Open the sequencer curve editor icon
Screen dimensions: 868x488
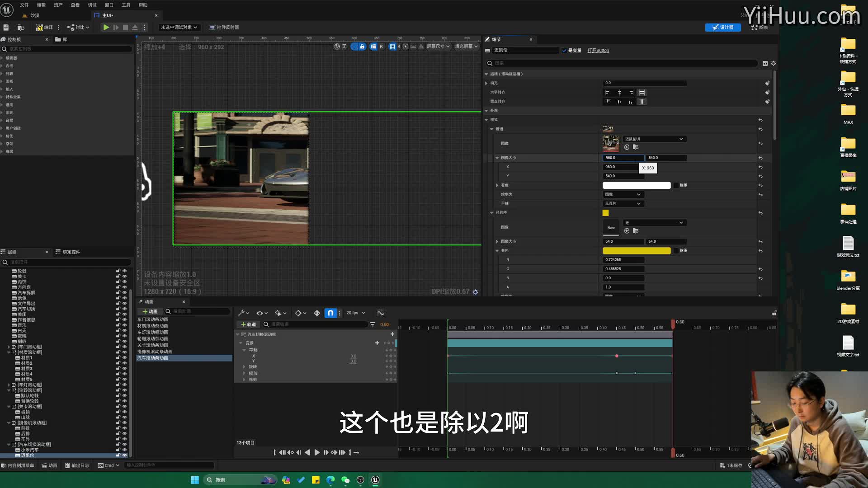(381, 313)
